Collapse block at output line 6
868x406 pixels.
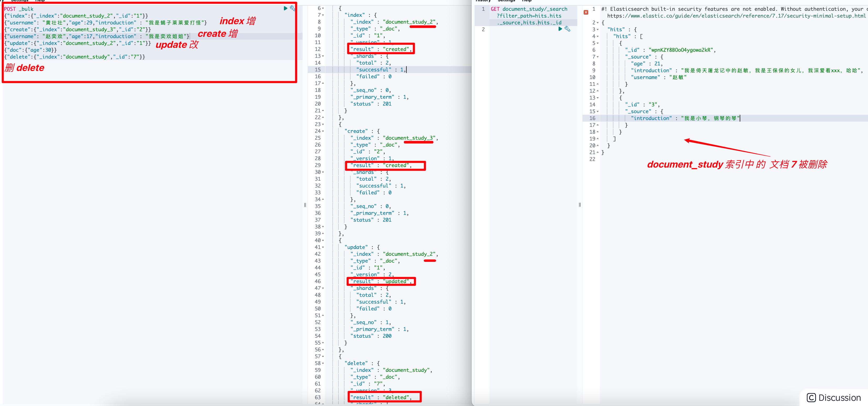pos(323,8)
